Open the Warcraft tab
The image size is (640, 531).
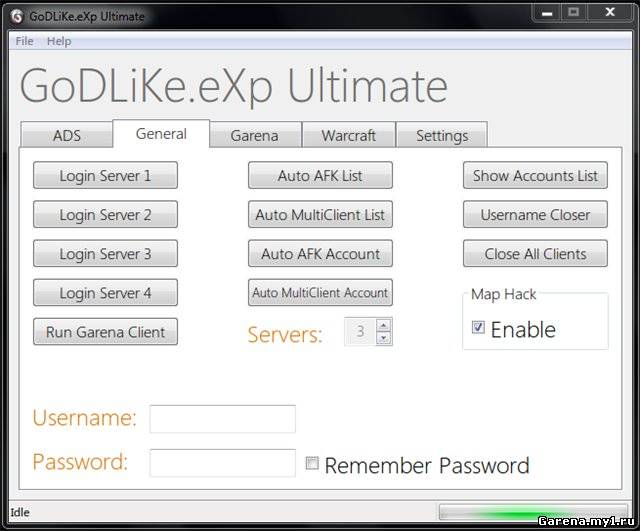click(x=348, y=135)
